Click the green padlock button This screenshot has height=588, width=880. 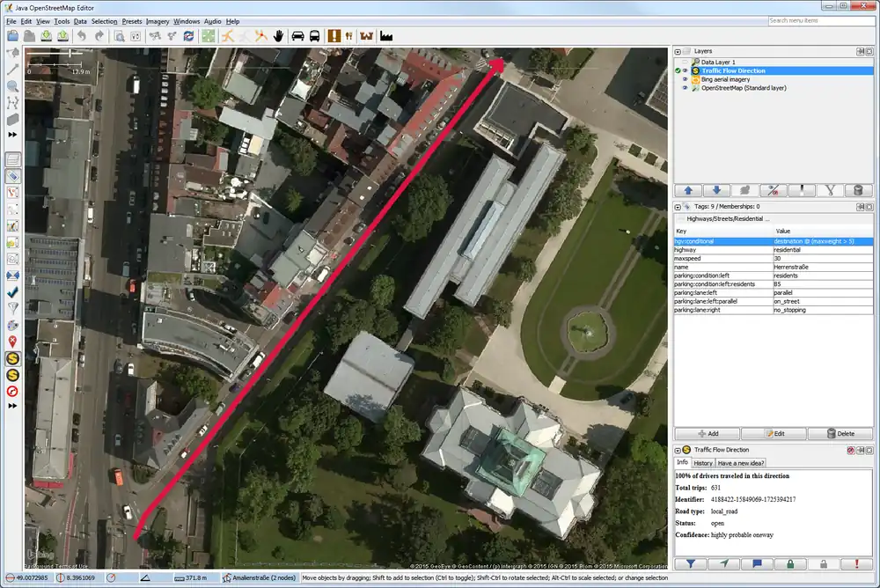(x=789, y=563)
